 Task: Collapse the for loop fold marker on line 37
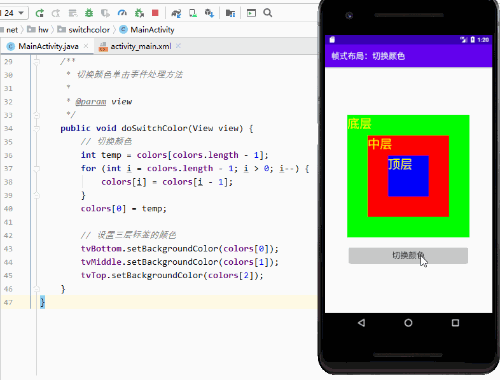(37, 169)
